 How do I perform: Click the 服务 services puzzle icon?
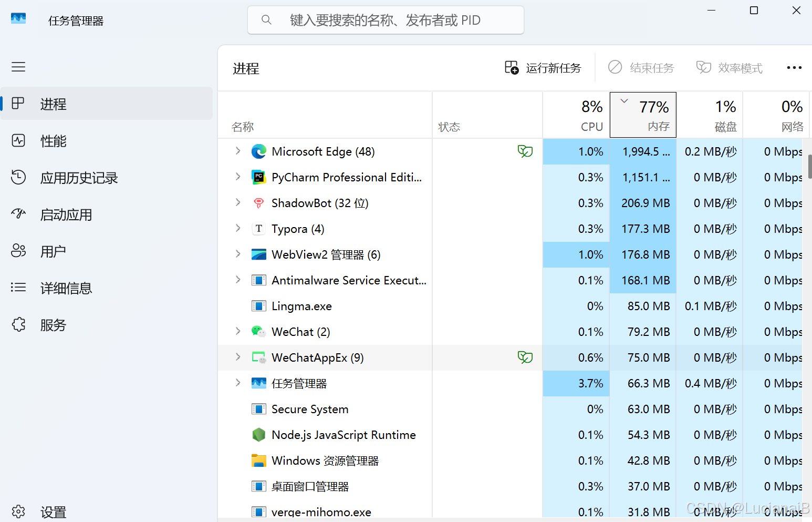18,324
